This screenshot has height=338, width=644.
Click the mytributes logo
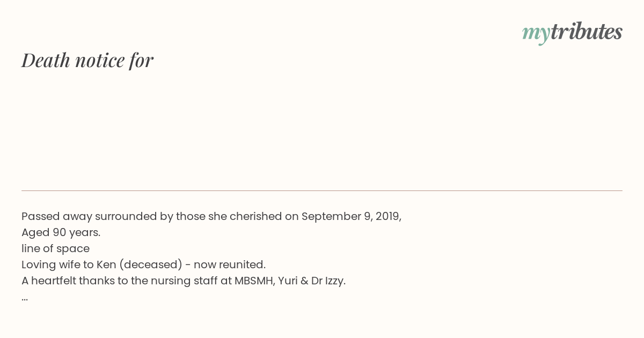(x=572, y=32)
